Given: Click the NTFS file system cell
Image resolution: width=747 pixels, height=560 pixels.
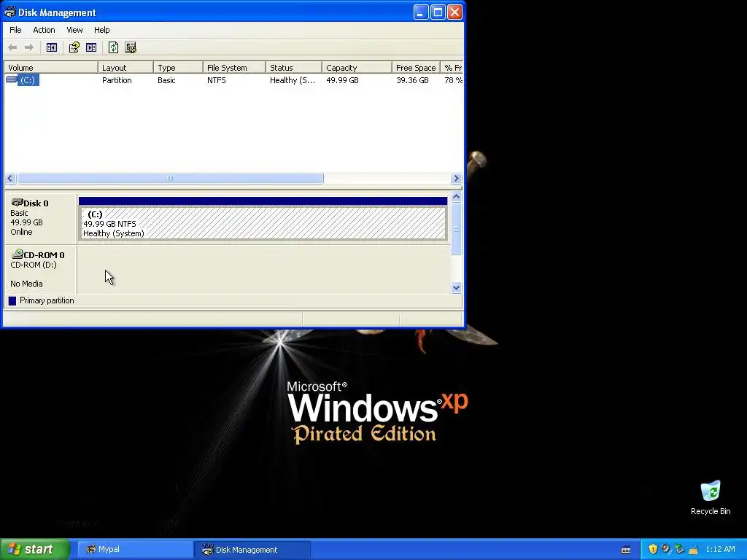Looking at the screenshot, I should click(x=216, y=80).
